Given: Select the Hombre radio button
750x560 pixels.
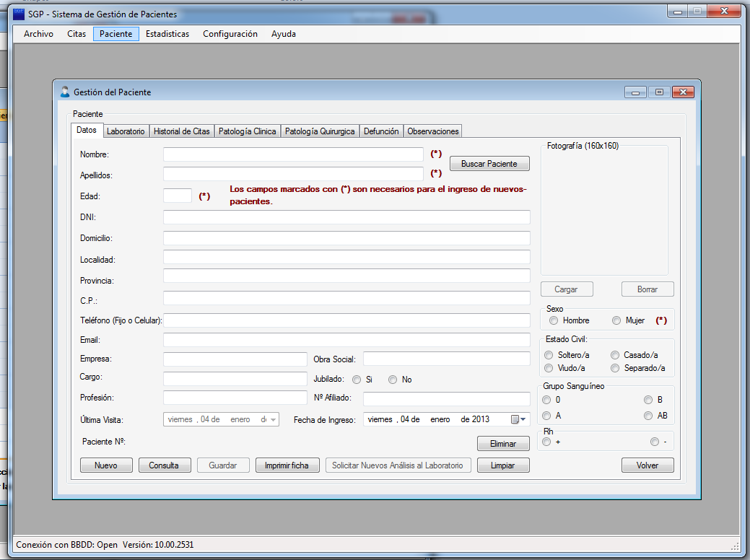Looking at the screenshot, I should tap(554, 320).
